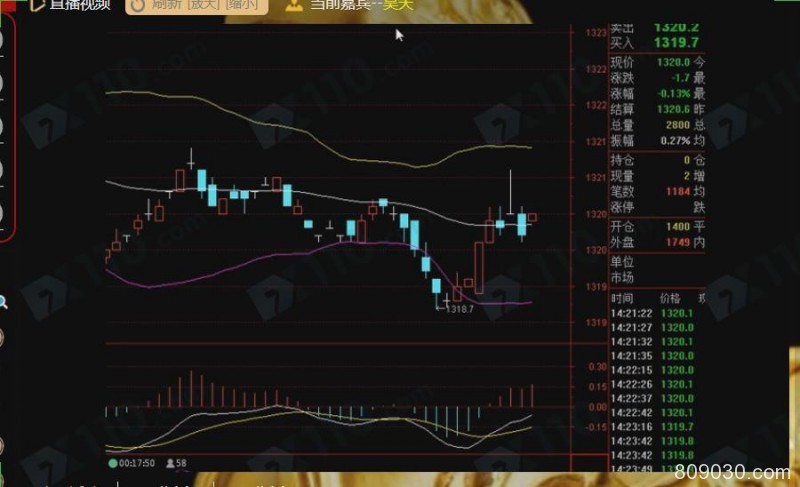Viewport: 800px width, 487px height.
Task: Click the 外盘 1749 value
Action: (x=677, y=243)
